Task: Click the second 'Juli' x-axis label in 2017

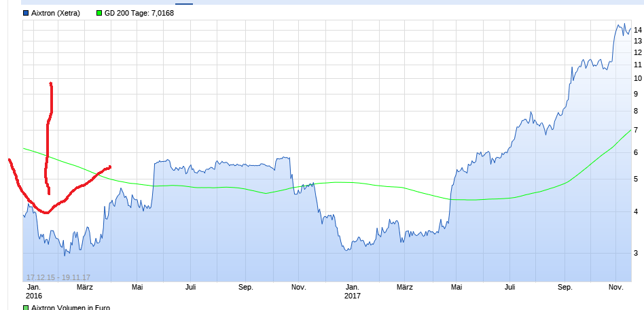Action: pyautogui.click(x=509, y=287)
